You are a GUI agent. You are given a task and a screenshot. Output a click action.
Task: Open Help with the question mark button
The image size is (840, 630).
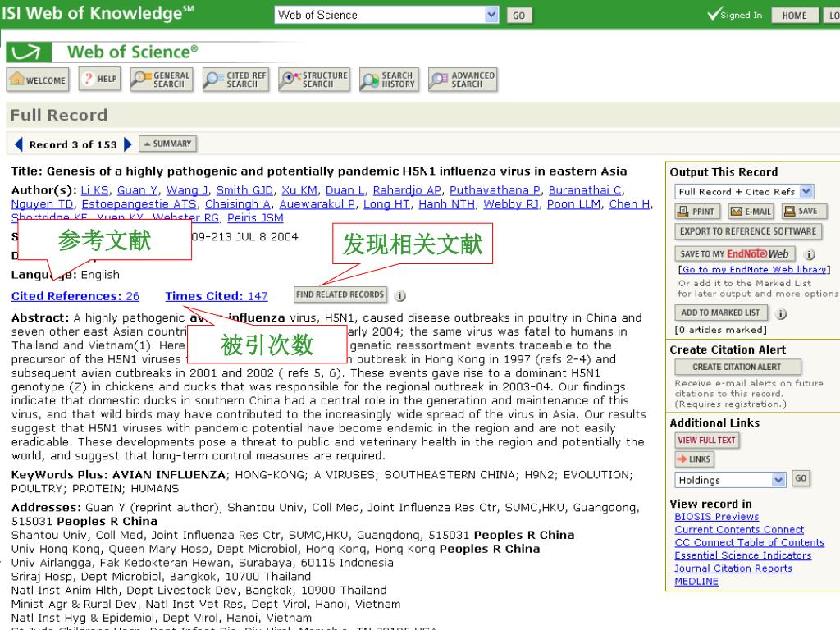point(99,80)
